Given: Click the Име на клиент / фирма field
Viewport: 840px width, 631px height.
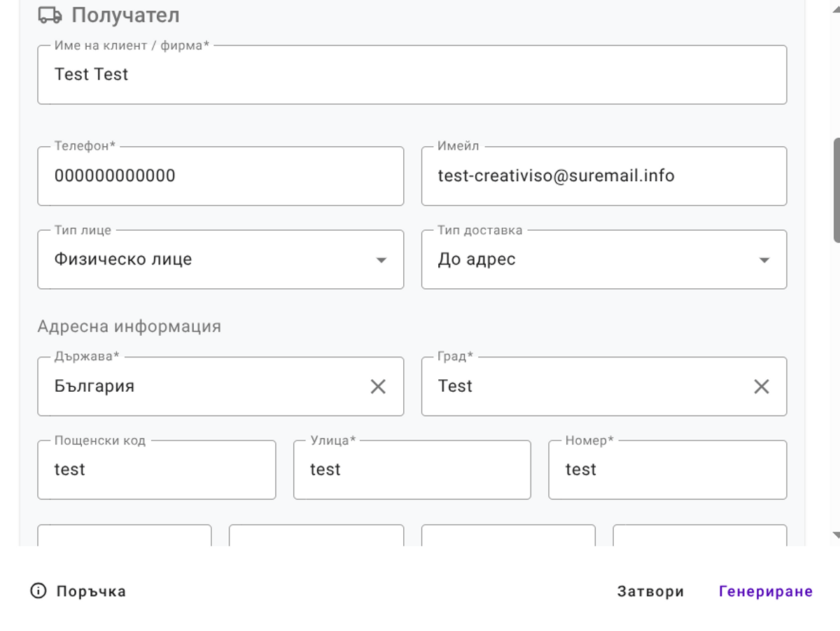Looking at the screenshot, I should (412, 75).
